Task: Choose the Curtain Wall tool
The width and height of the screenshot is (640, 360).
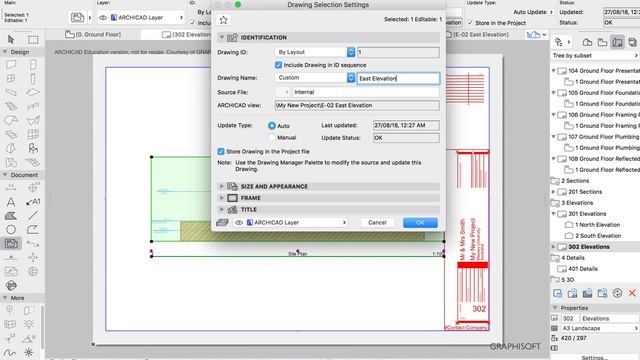Action: [x=33, y=134]
